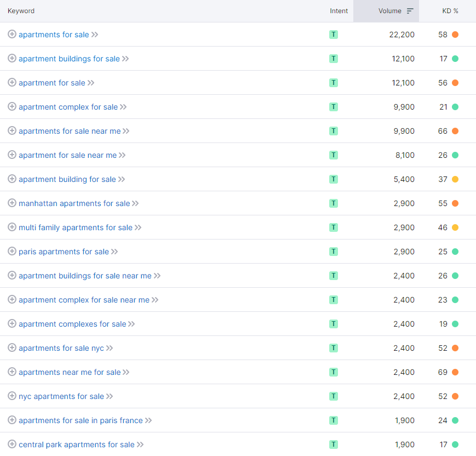This screenshot has width=476, height=456.
Task: Click double-arrow after 'apartment building for sale'
Action: 122,179
